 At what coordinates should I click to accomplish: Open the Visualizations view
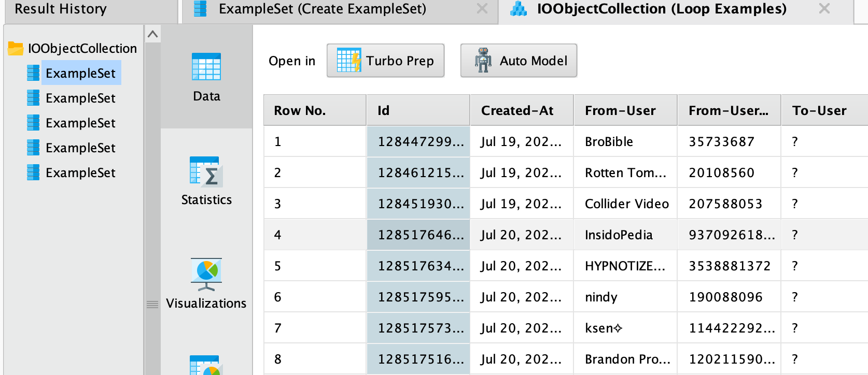206,284
